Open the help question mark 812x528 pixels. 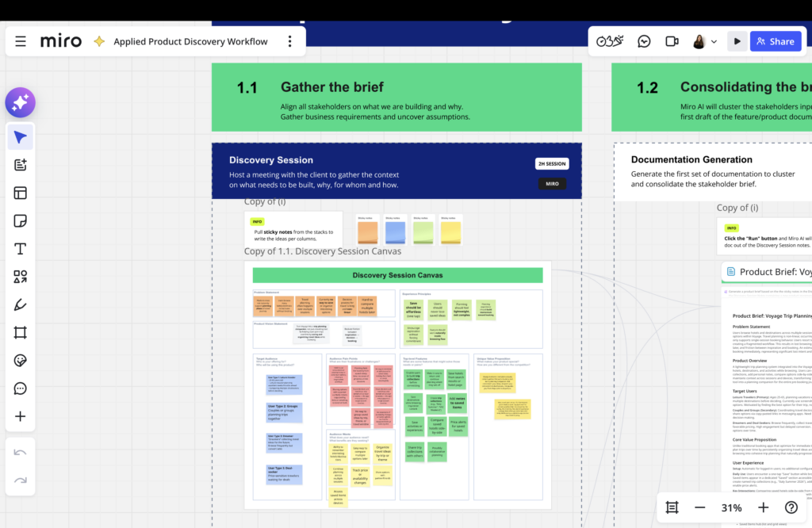(791, 508)
